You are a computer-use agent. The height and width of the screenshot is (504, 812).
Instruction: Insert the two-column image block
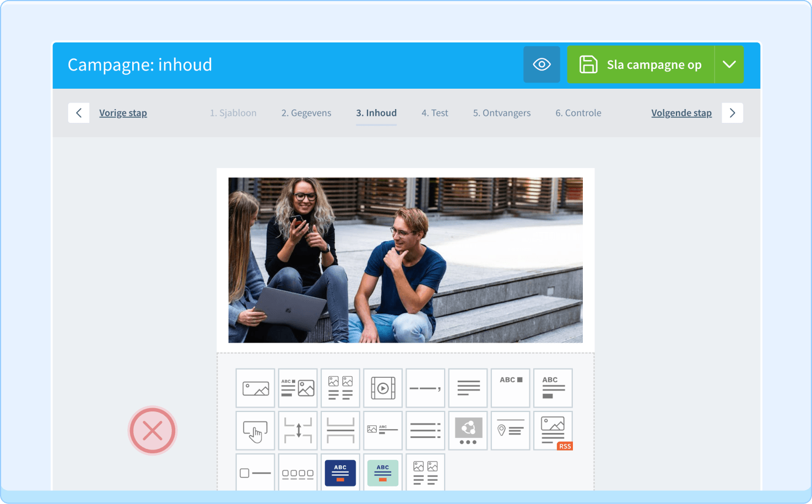pos(340,388)
